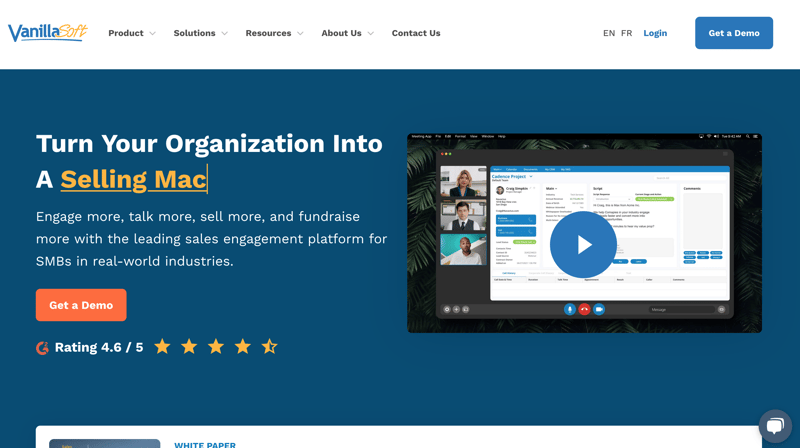
Task: Open the chat widget bubble
Action: click(x=775, y=426)
